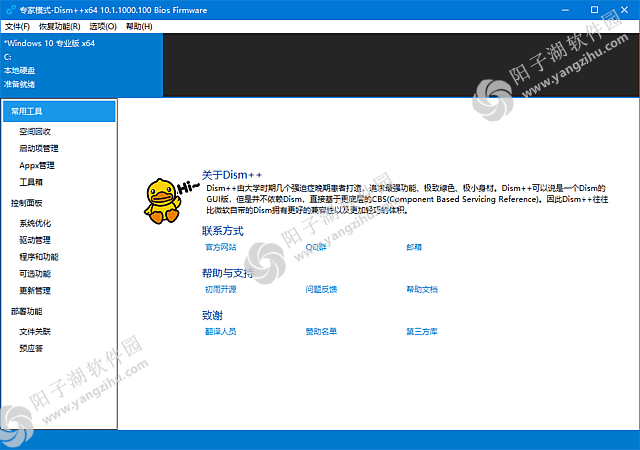
Task: Open the 问题反馈 link
Action: pyautogui.click(x=321, y=290)
